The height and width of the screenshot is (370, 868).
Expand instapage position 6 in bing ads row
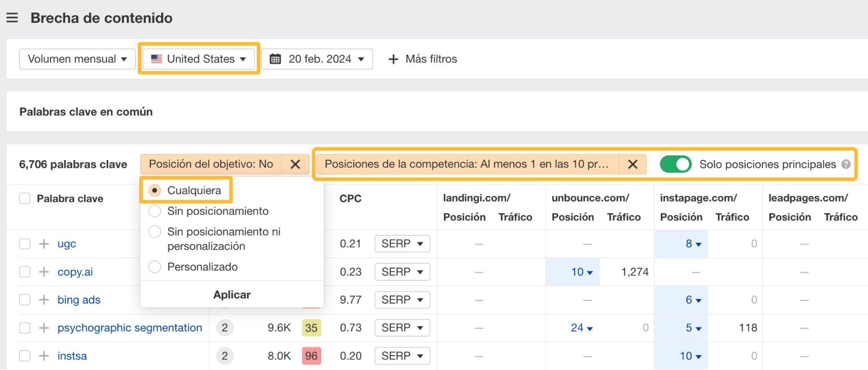[x=693, y=300]
